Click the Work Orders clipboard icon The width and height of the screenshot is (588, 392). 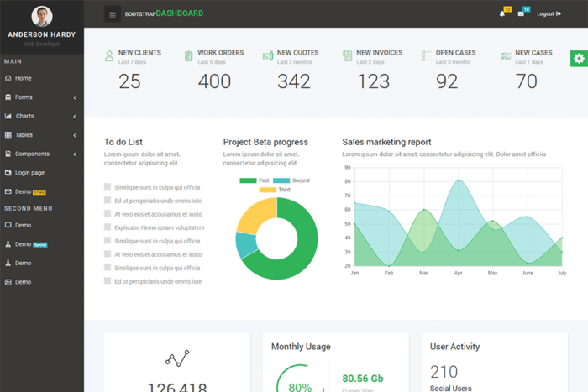tap(189, 56)
